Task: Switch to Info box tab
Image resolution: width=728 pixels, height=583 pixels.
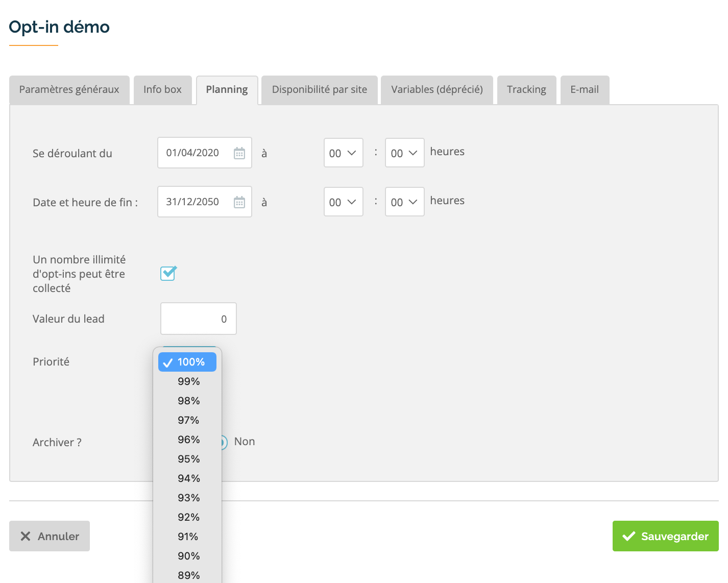Action: point(162,90)
